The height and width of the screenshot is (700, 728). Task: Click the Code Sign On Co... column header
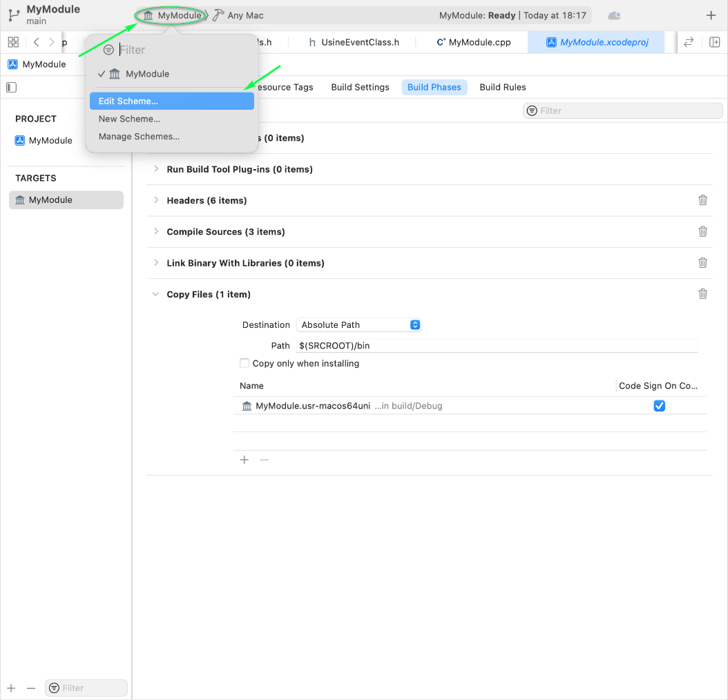click(x=658, y=386)
